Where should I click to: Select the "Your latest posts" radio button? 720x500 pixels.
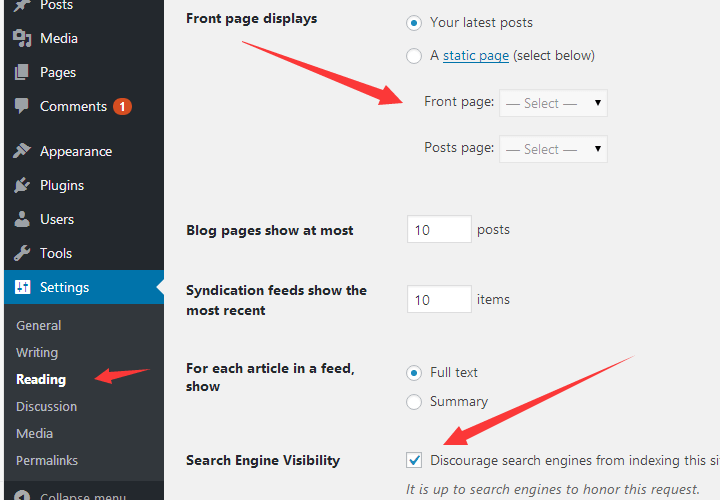point(414,23)
